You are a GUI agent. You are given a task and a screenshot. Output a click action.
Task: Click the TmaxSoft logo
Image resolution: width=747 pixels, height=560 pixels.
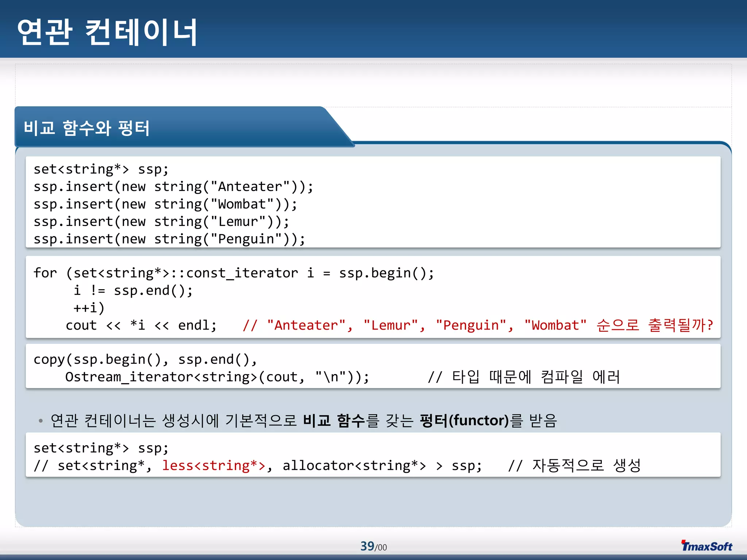707,546
